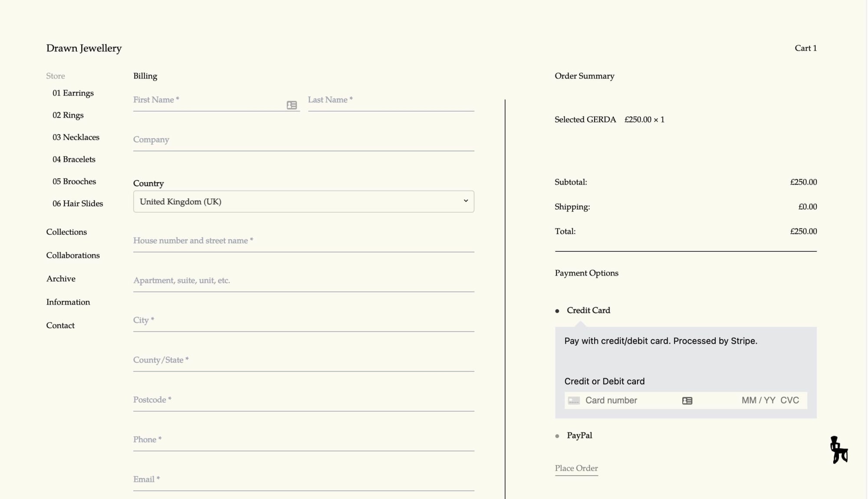Click the Country dropdown chevron arrow
This screenshot has width=868, height=499.
466,201
